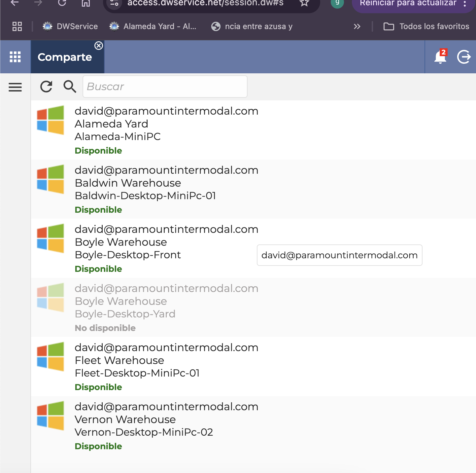Go back in browser history
Viewport: 476px width, 473px height.
(x=15, y=3)
